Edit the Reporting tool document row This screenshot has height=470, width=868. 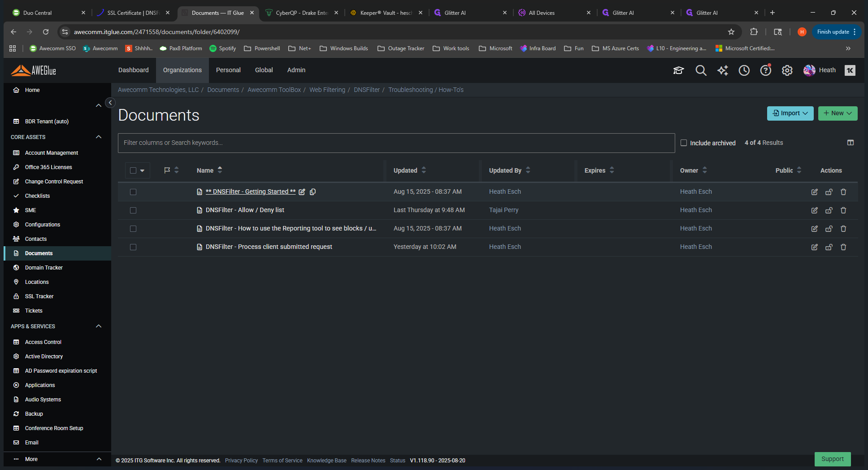[x=815, y=229]
